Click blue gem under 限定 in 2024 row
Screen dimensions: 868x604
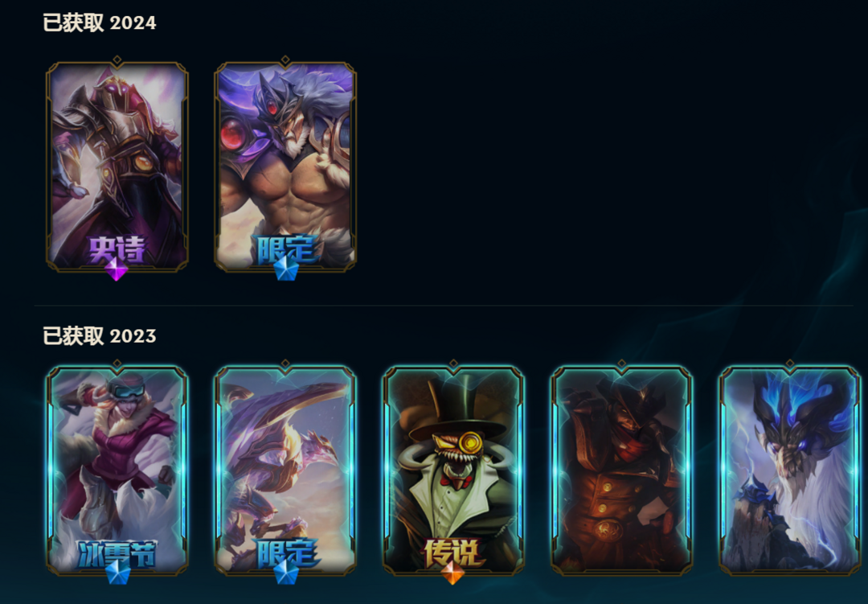tap(286, 269)
